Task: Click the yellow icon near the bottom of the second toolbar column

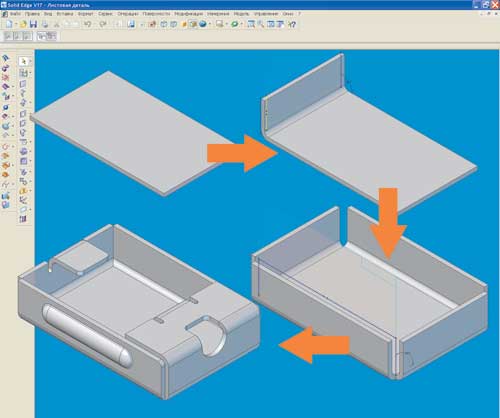Action: (x=23, y=191)
